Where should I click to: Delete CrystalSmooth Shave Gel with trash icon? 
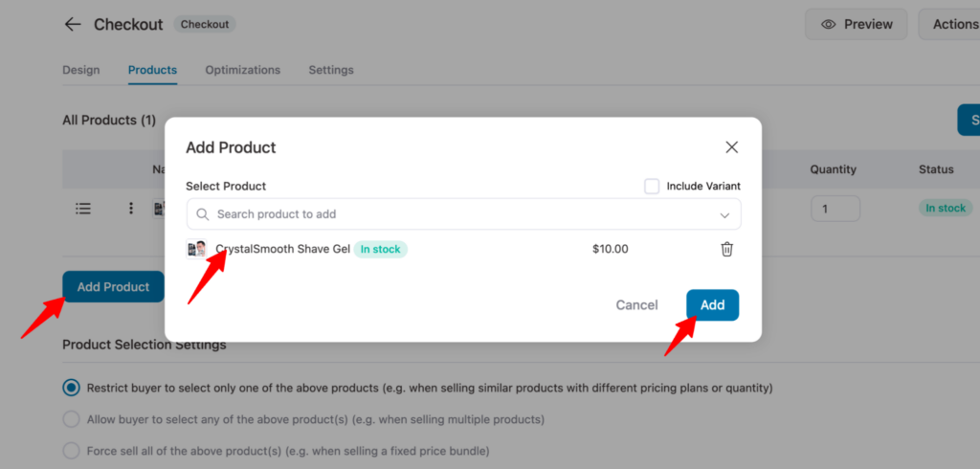click(726, 250)
